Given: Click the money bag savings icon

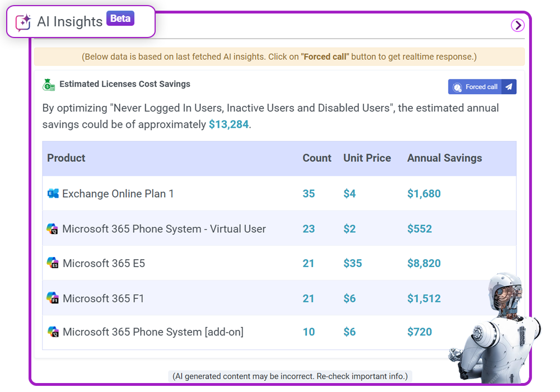Looking at the screenshot, I should tap(49, 85).
